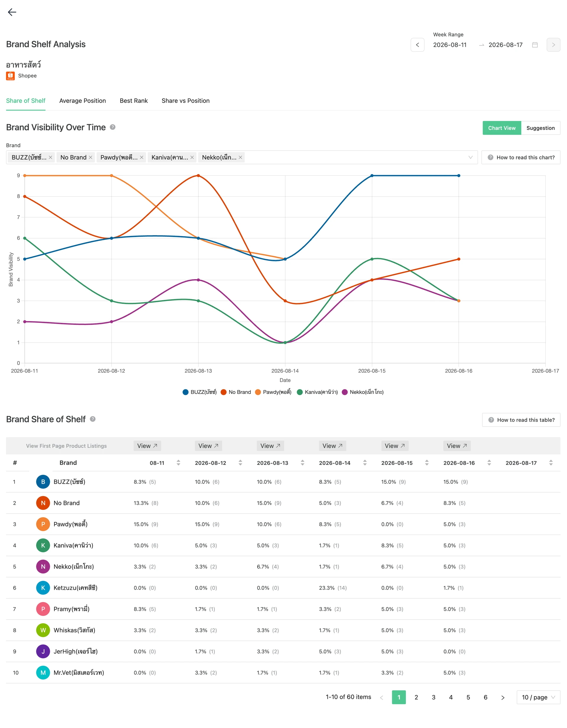
Task: Sort by the 2026-08-17 column
Action: coord(551,463)
